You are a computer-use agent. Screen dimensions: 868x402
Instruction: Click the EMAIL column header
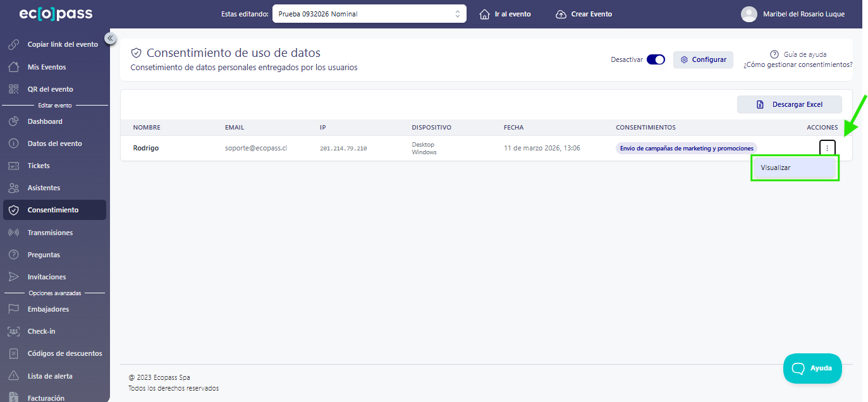point(235,127)
